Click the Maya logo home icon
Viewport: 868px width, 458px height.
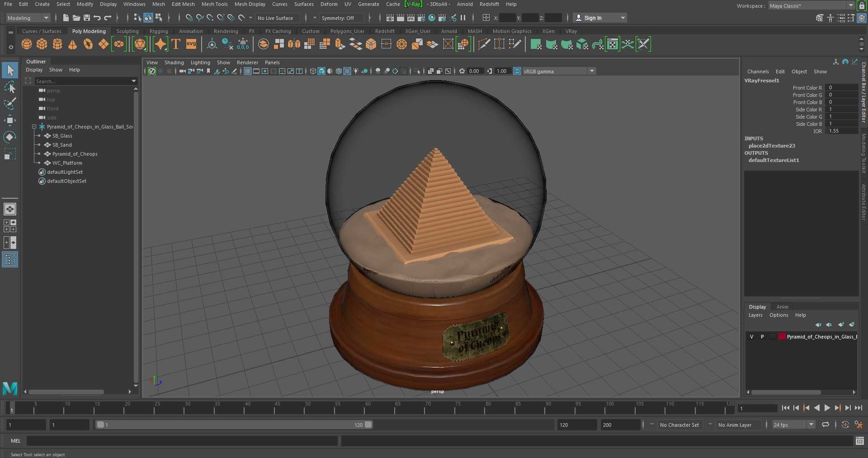click(10, 388)
